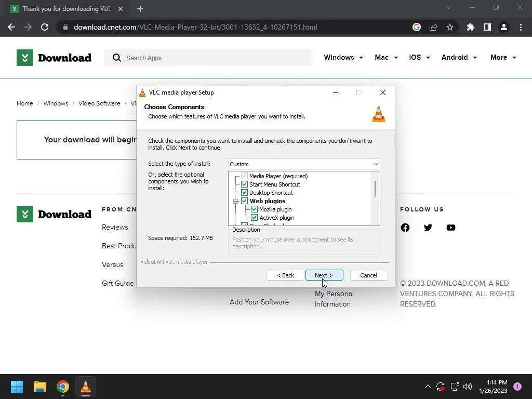
Task: Switch to Chrome in the taskbar
Action: (x=63, y=387)
